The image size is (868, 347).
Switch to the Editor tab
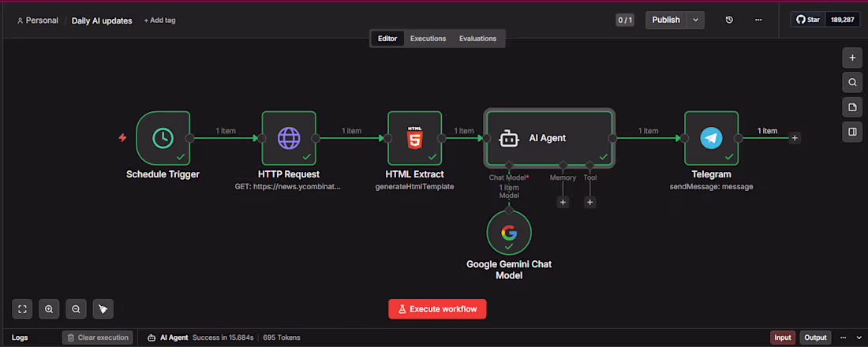[x=387, y=39]
